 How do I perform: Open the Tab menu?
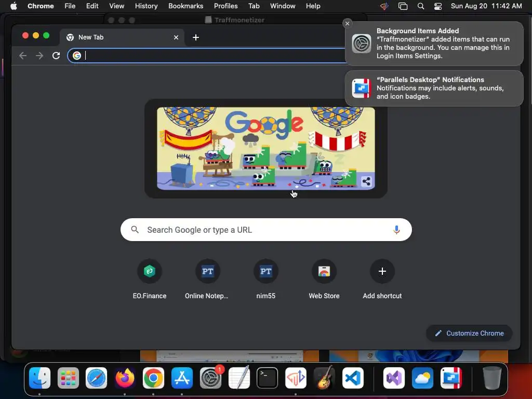point(254,6)
